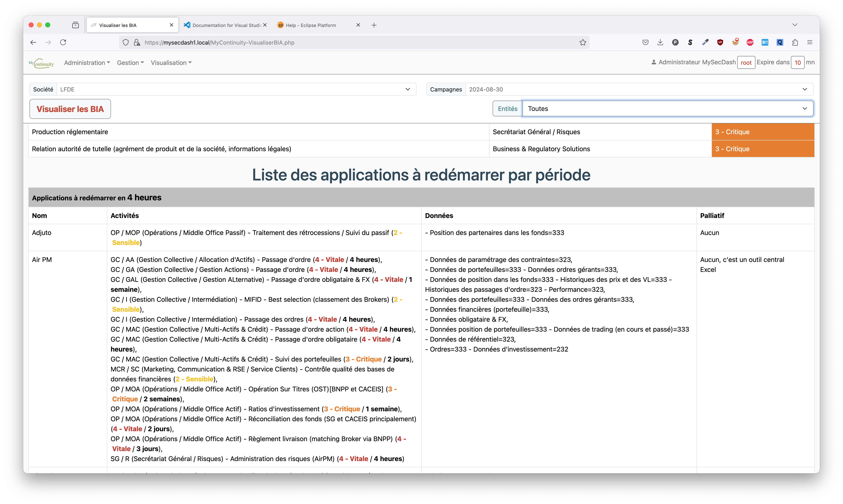Open the recent browsing tab overview icon
Viewport: 843px width, 504px height.
(x=76, y=25)
